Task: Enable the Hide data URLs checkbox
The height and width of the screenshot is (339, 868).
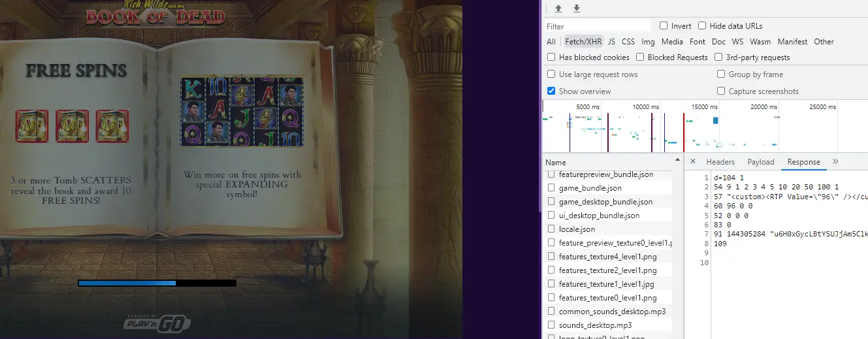Action: (x=702, y=26)
